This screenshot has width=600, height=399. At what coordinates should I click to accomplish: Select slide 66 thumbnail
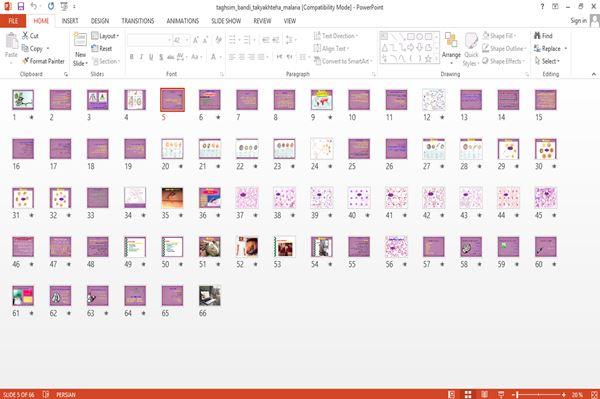pyautogui.click(x=210, y=296)
